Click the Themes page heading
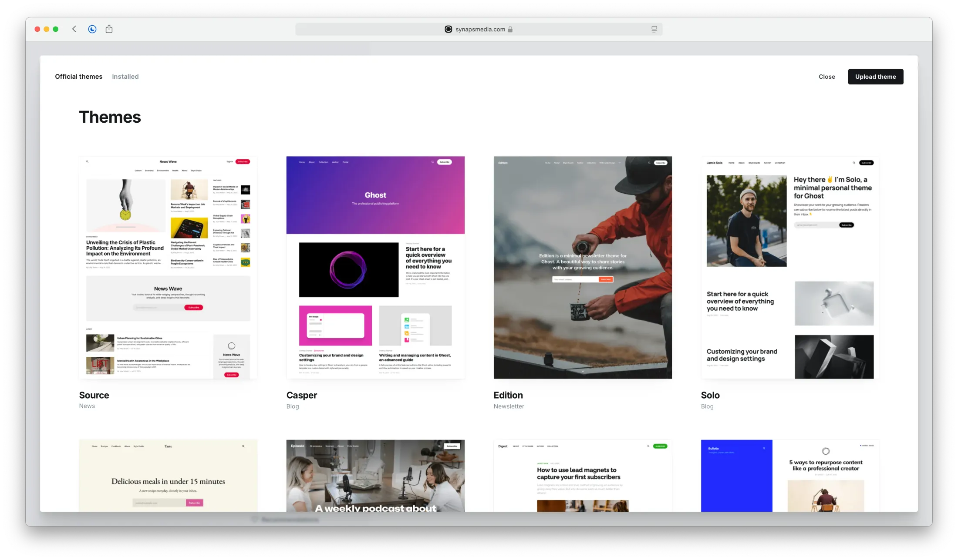The width and height of the screenshot is (958, 560). (x=110, y=117)
